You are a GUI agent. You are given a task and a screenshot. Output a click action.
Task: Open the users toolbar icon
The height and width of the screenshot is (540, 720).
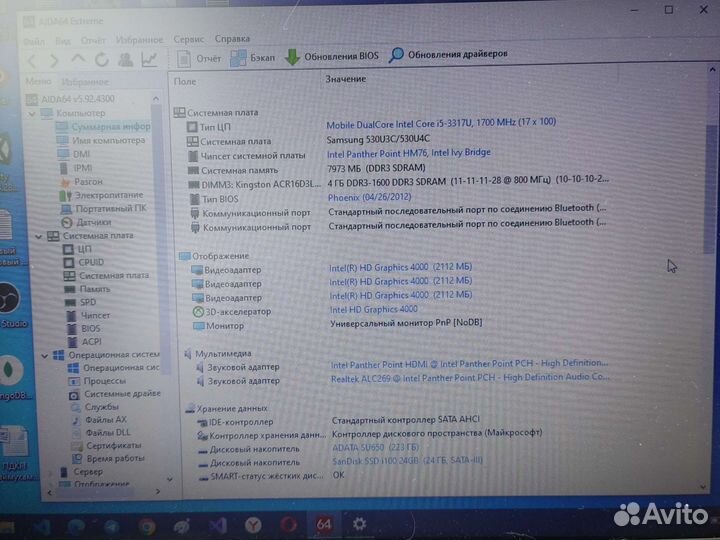(x=125, y=60)
